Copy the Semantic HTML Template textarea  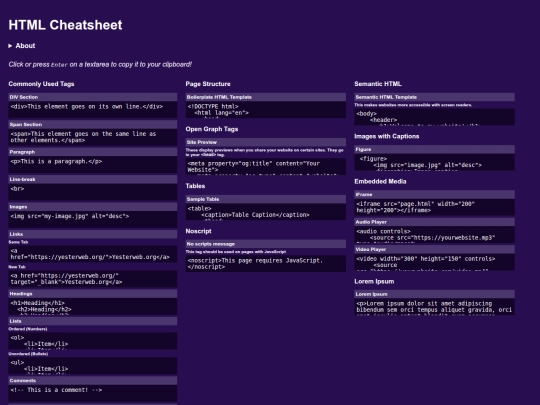(x=435, y=117)
